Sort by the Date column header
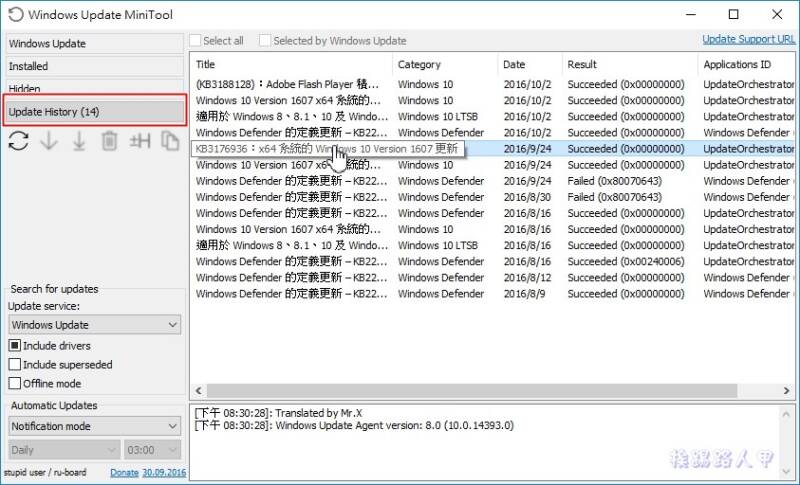Screen dimensions: 800x485 click(x=530, y=64)
